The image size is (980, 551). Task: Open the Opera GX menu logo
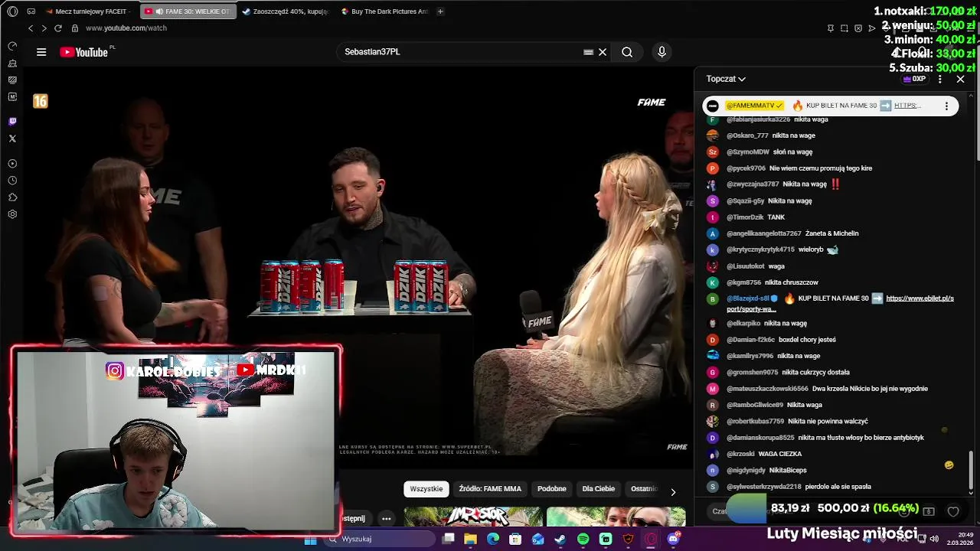coord(12,11)
